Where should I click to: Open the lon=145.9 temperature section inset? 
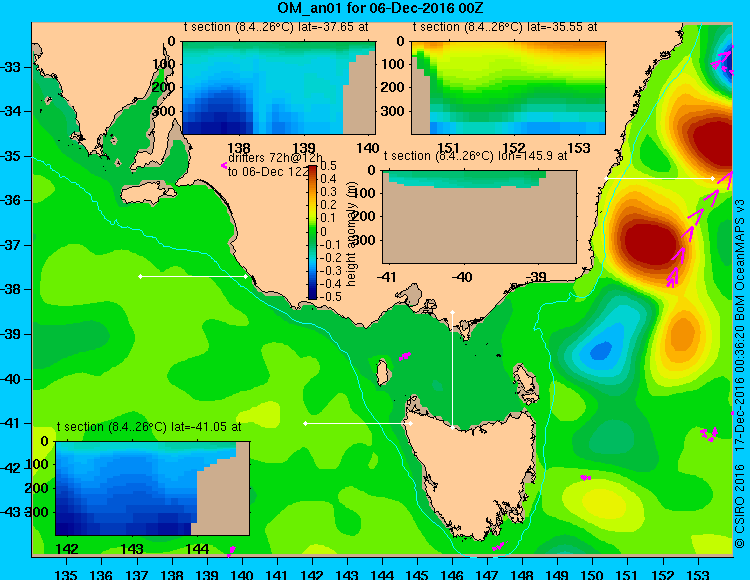click(x=479, y=217)
